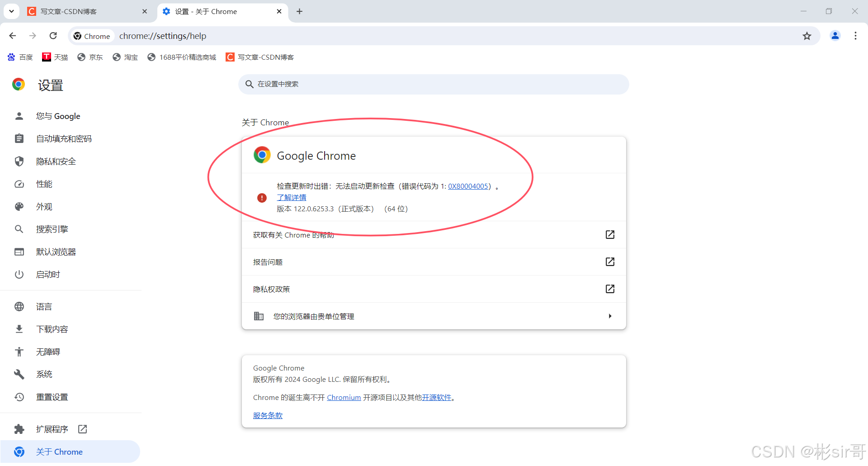Open the 1688平价精选商城 bookmark
Image resolution: width=868 pixels, height=466 pixels.
click(182, 57)
